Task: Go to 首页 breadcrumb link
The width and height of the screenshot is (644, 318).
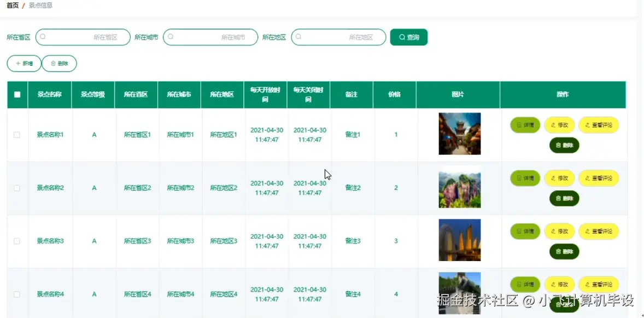Action: click(x=13, y=6)
